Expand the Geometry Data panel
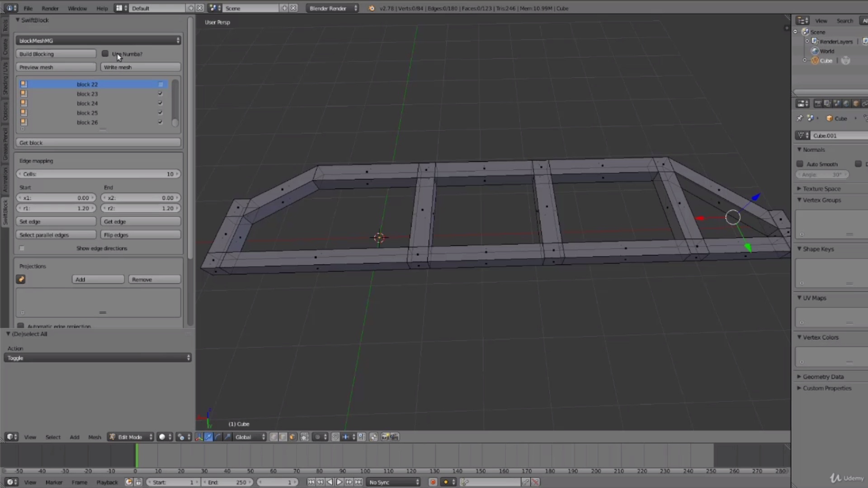The image size is (868, 488). pyautogui.click(x=823, y=376)
